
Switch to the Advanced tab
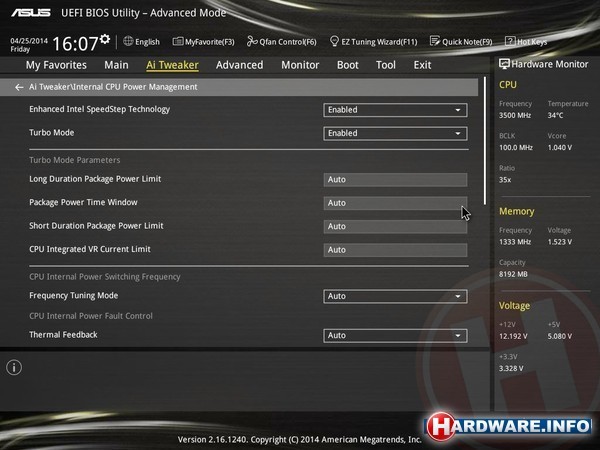pos(239,65)
